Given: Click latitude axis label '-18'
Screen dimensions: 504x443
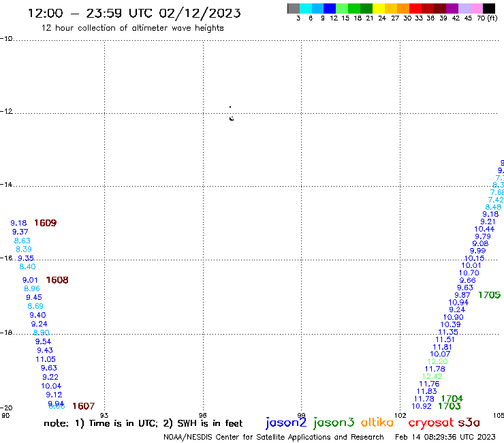Looking at the screenshot, I should pyautogui.click(x=6, y=333).
